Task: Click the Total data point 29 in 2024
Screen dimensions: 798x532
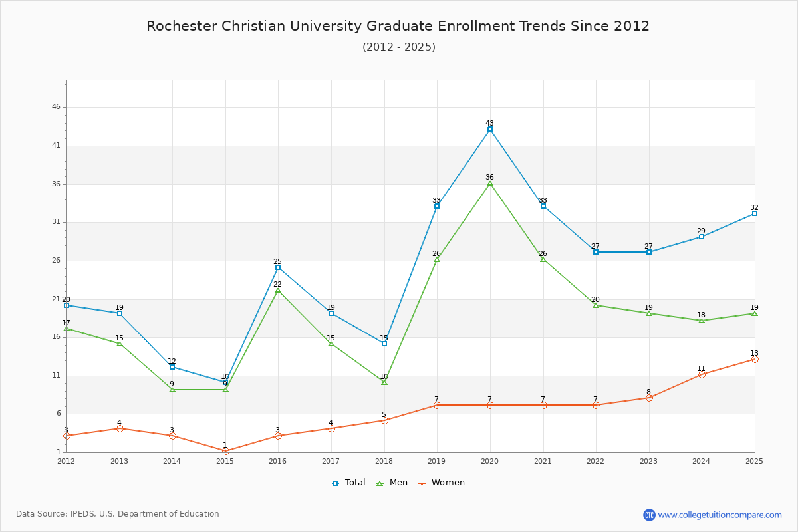Action: click(x=702, y=237)
